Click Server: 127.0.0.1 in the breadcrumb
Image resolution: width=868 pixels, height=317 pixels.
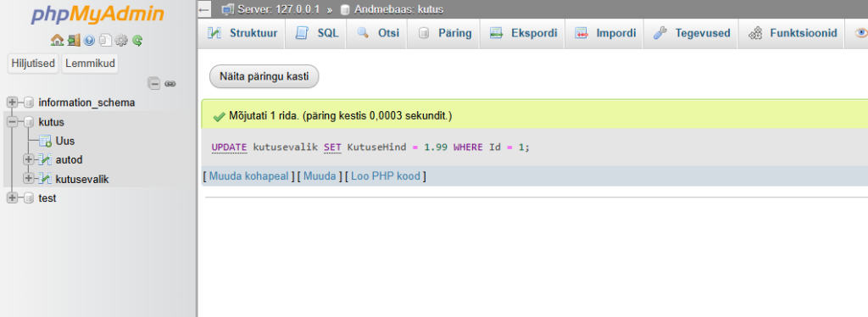coord(278,9)
